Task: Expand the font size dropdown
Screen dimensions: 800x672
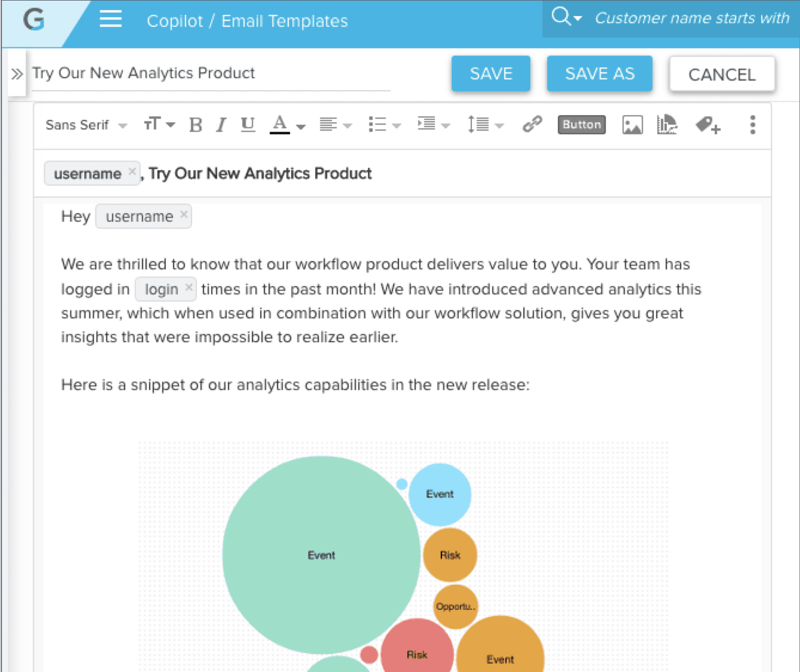Action: pyautogui.click(x=159, y=125)
